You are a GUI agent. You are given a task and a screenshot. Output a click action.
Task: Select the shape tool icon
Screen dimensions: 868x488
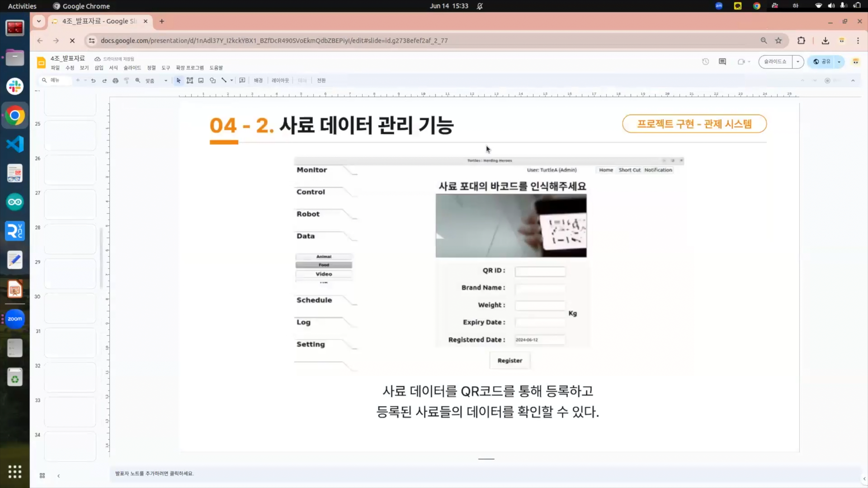(212, 80)
